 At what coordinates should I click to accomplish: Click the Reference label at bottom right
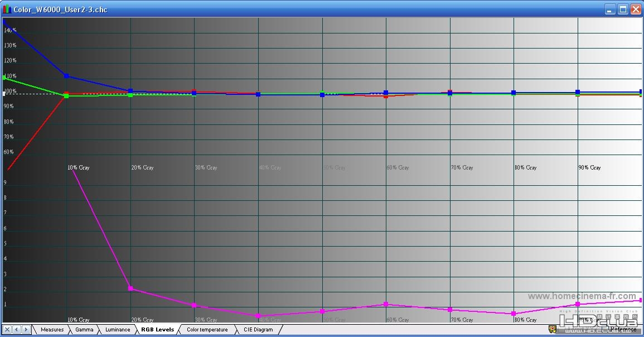[623, 329]
